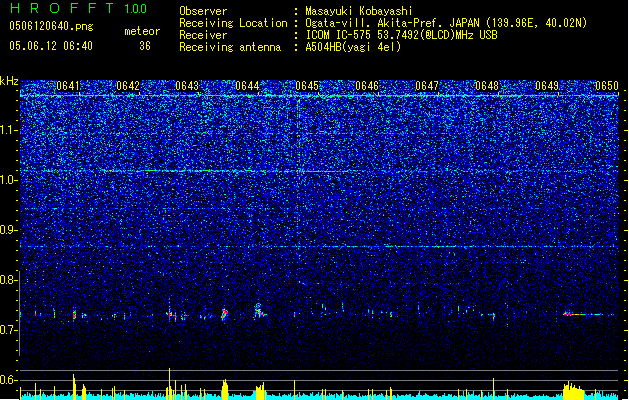
Task: Click the meteor label
Action: 142,31
